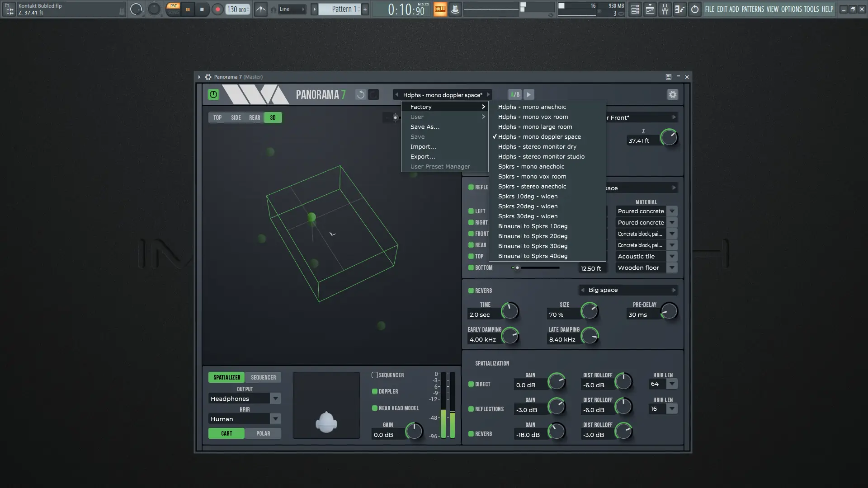
Task: Switch to POLAR coordinate mode
Action: click(264, 433)
